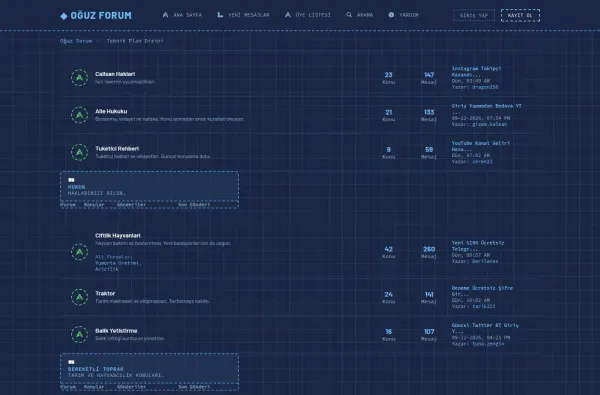Click the 260 Mesaj count

[x=429, y=250]
